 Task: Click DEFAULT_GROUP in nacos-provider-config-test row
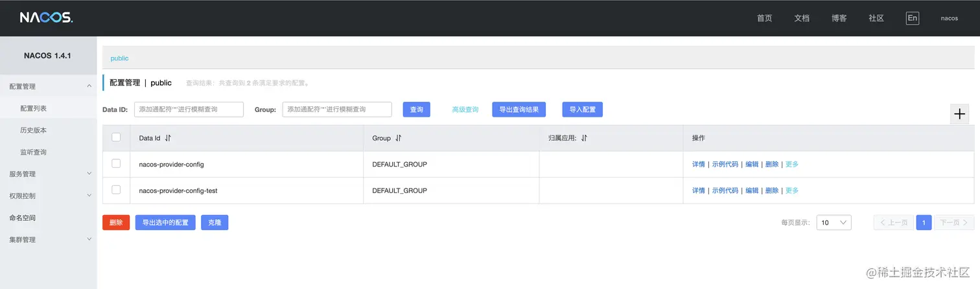pos(400,191)
